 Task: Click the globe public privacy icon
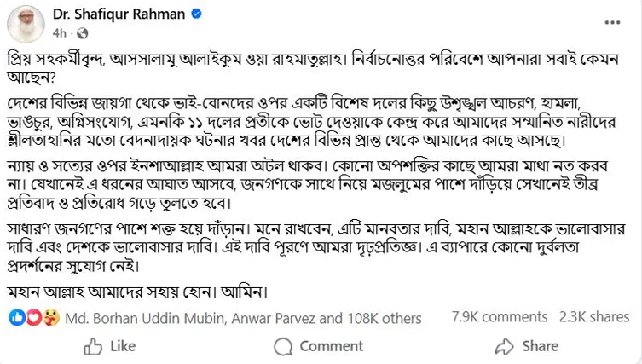(82, 33)
